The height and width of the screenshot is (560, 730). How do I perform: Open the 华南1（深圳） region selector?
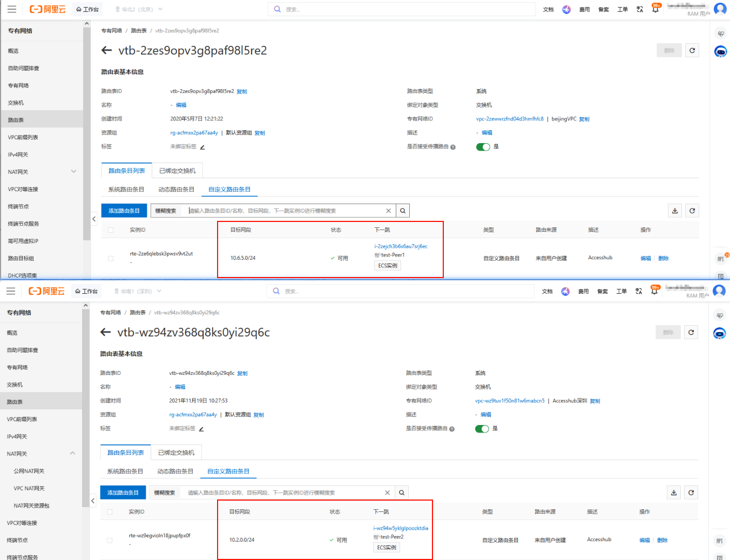tap(137, 291)
